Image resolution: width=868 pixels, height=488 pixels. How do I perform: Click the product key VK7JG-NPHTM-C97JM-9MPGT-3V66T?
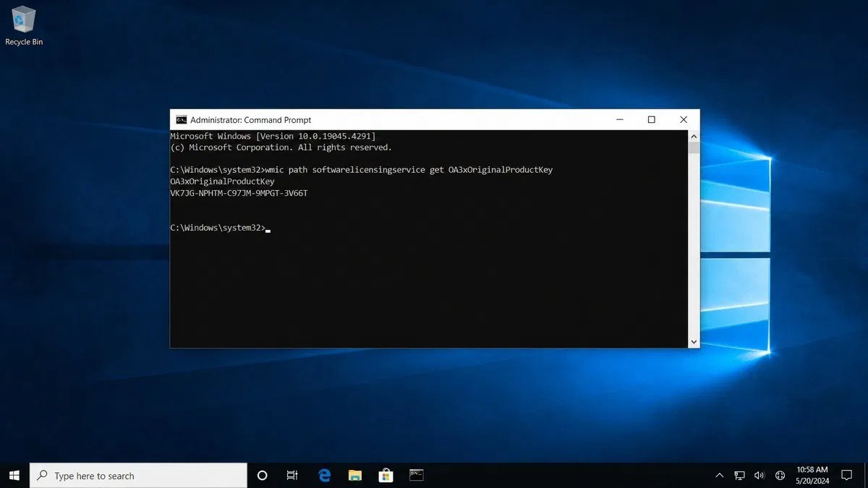(239, 193)
